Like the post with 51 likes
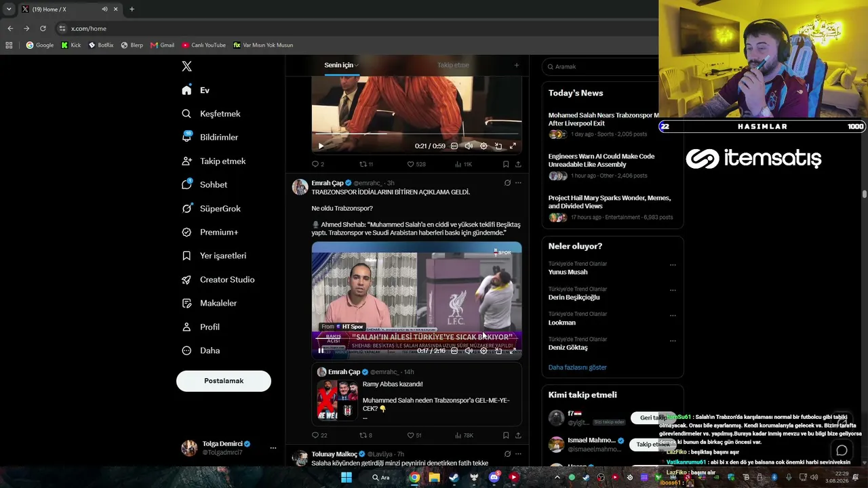 [x=414, y=435]
